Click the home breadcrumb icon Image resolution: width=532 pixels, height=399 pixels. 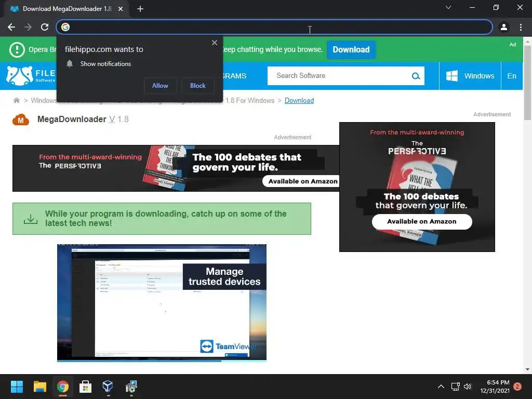16,100
